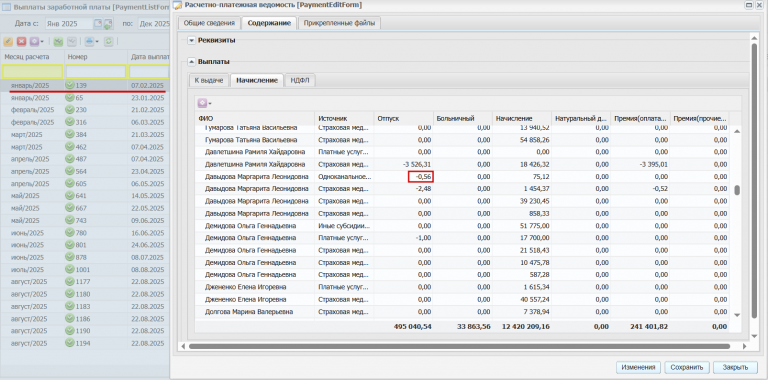Click the по date field showing Дек 2025
Screen dimensions: 768x380
click(154, 23)
